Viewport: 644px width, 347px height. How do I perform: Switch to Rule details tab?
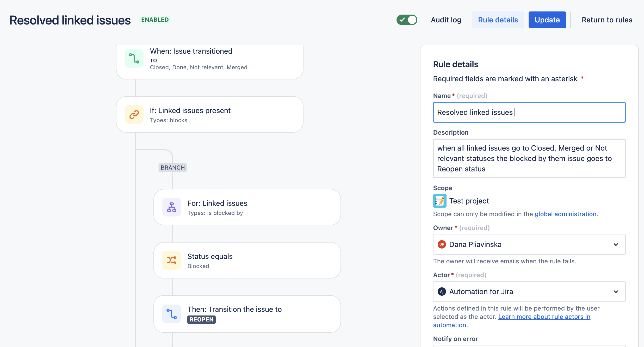pyautogui.click(x=498, y=20)
